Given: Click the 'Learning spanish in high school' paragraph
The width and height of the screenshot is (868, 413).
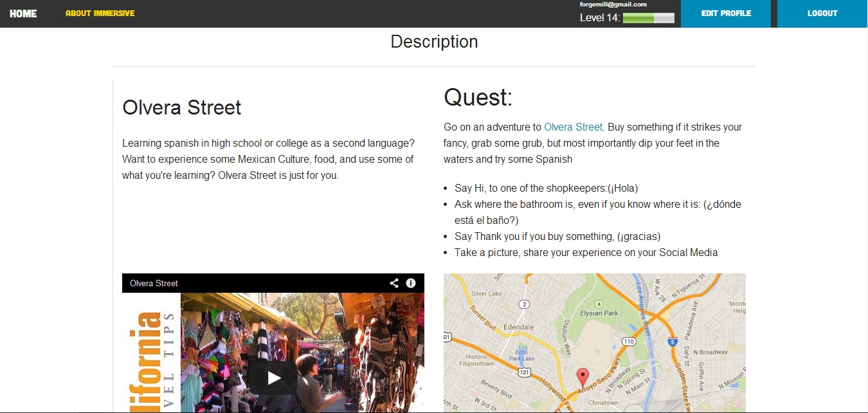Looking at the screenshot, I should tap(268, 159).
